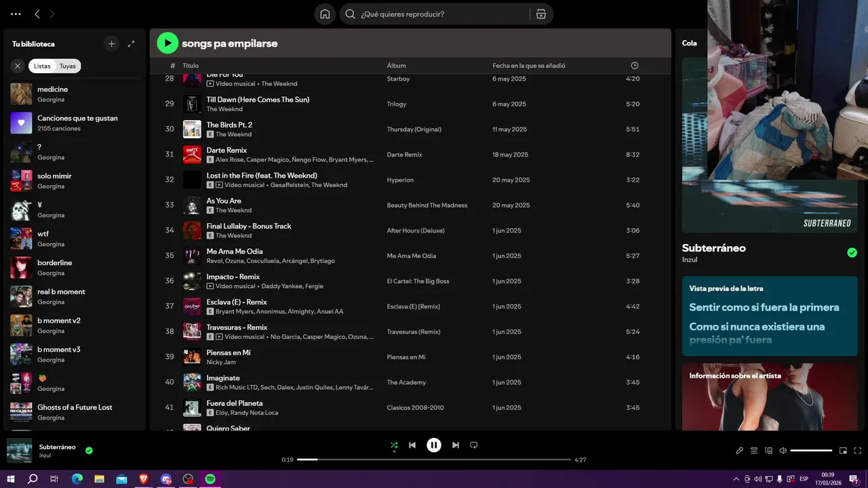Open the wtf playlist

pyautogui.click(x=75, y=239)
